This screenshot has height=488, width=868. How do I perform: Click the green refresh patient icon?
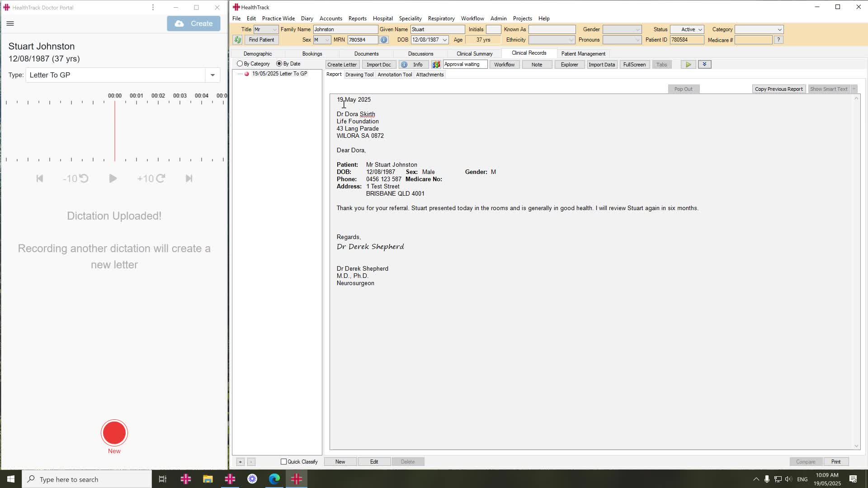click(x=237, y=40)
